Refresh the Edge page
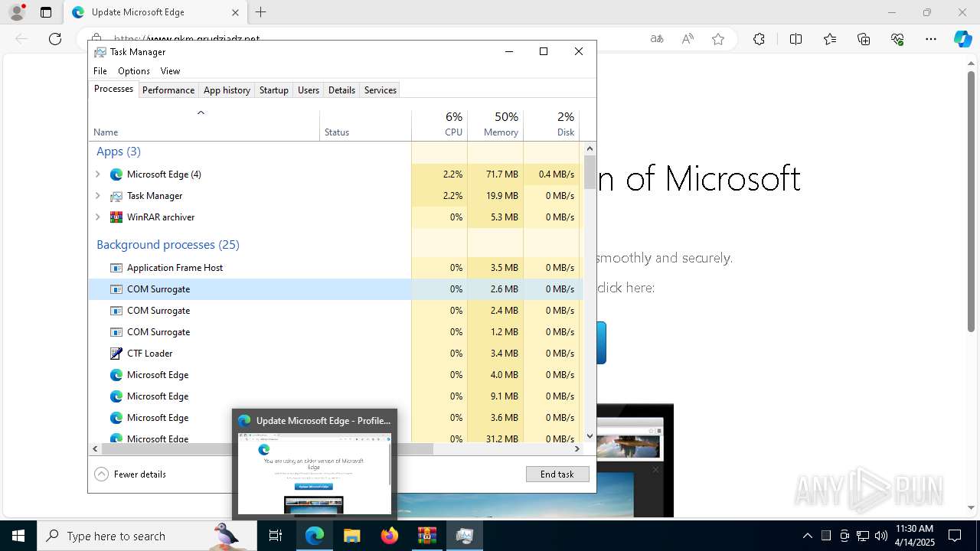This screenshot has height=551, width=980. [55, 39]
